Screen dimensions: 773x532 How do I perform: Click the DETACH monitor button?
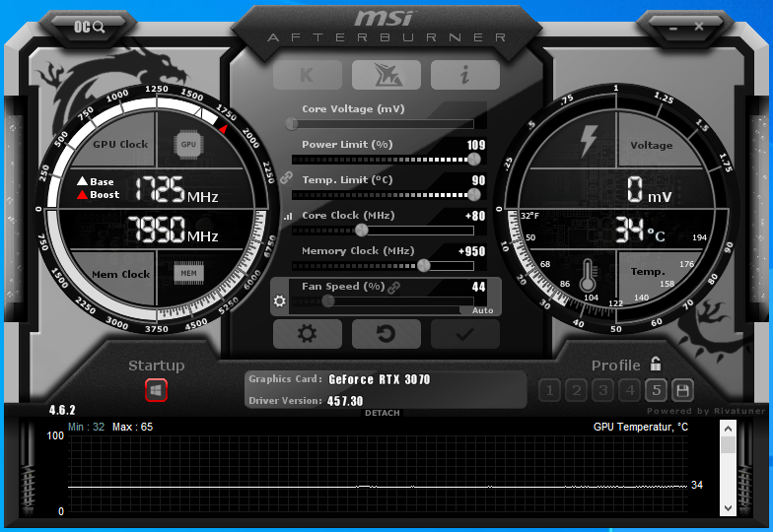pos(383,413)
